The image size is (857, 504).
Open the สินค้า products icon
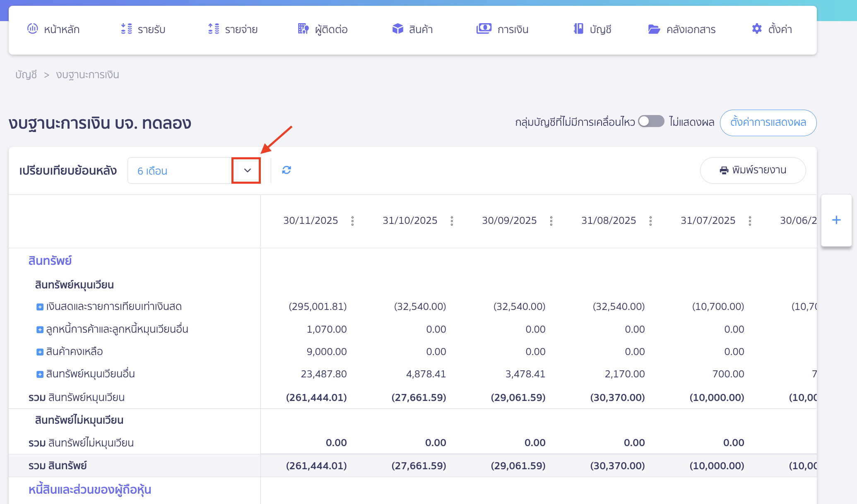[x=397, y=29]
